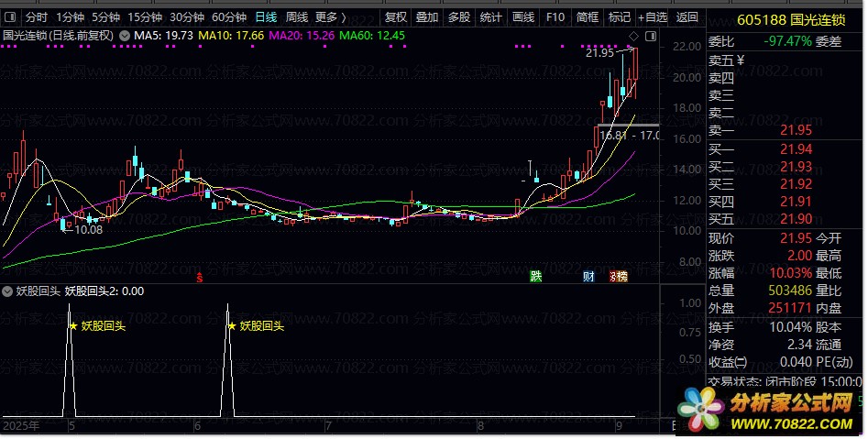Click the month 9 timeline marker
The height and width of the screenshot is (439, 868).
pos(620,426)
